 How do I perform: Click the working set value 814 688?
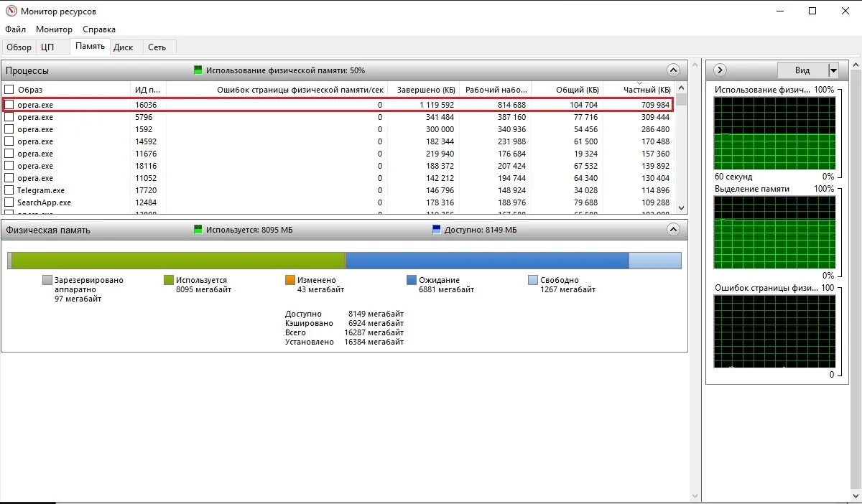pos(512,105)
